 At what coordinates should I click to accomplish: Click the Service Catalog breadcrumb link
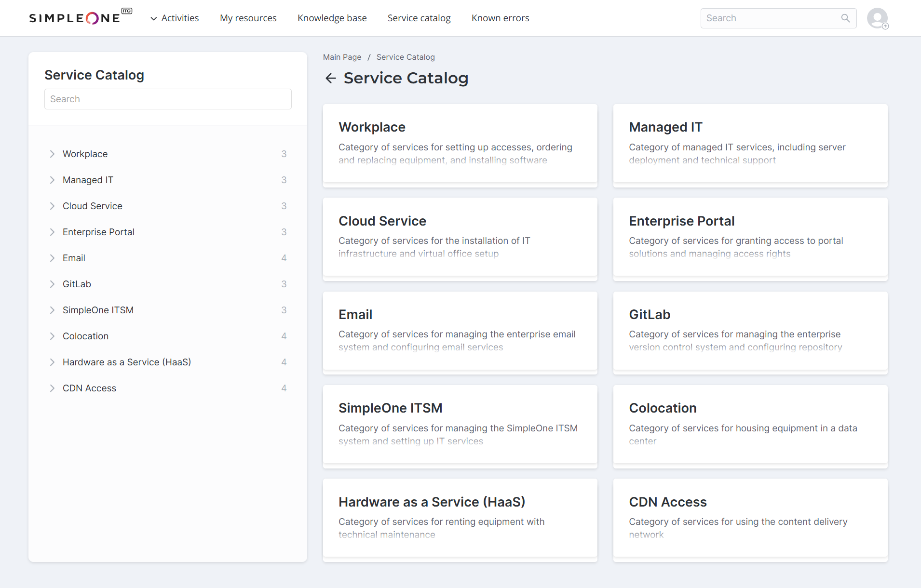point(406,57)
